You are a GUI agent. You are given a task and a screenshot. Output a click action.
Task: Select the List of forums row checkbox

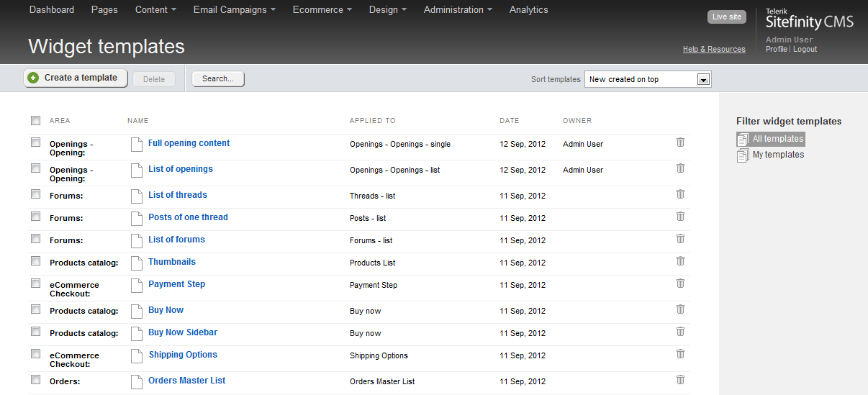tap(36, 239)
